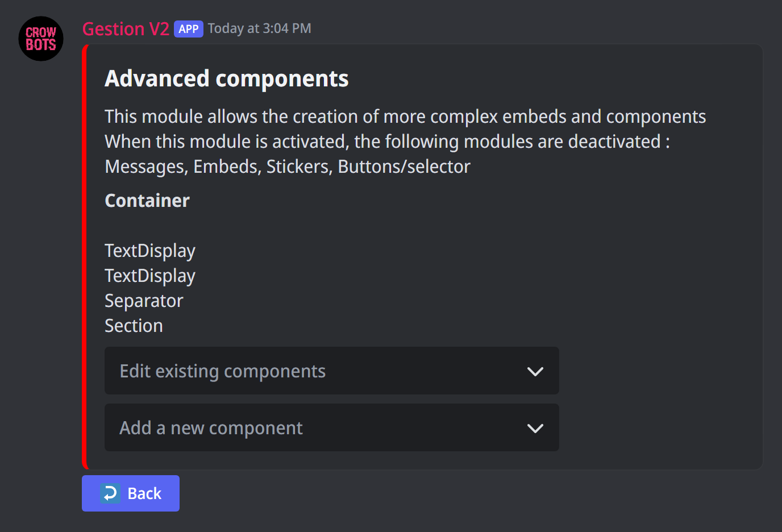Click the second TextDisplay line
782x532 pixels.
point(150,276)
